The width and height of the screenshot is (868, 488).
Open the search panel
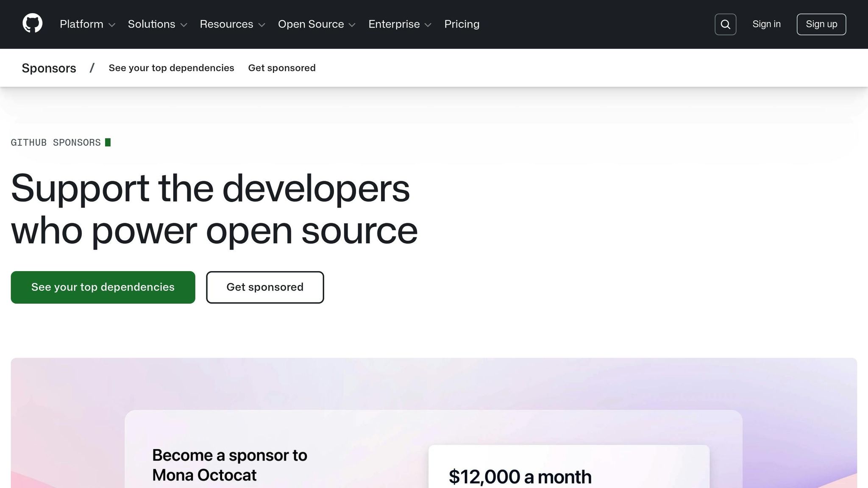(725, 24)
